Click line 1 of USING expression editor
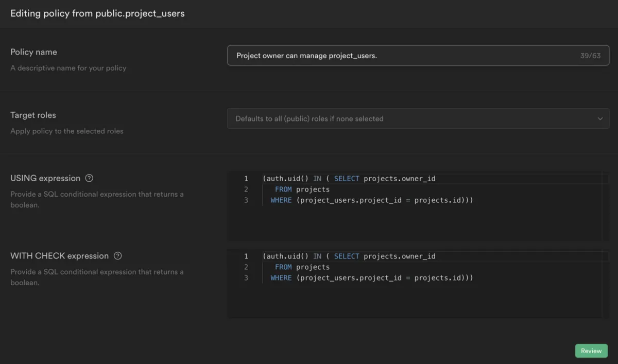Screen dimensions: 618x364 (x=349, y=179)
